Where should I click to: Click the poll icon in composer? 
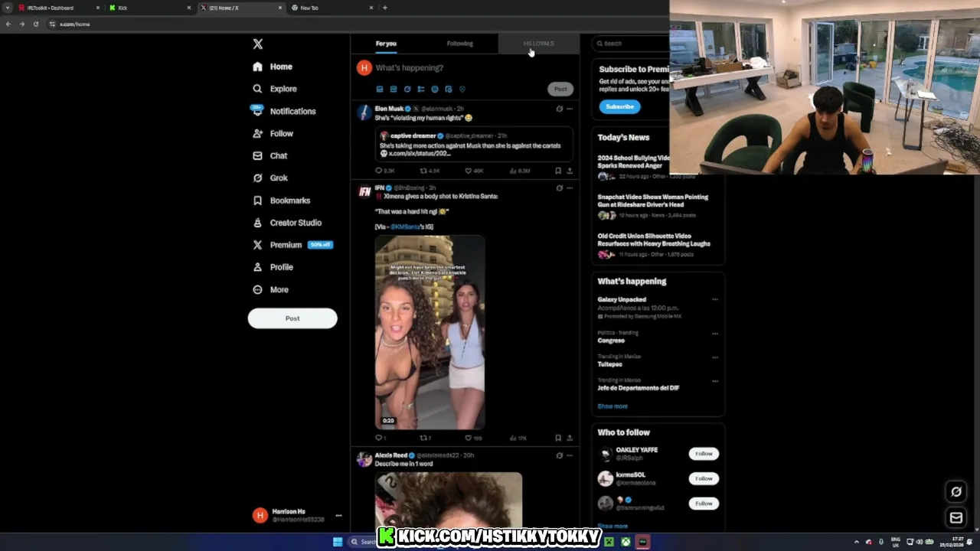421,89
